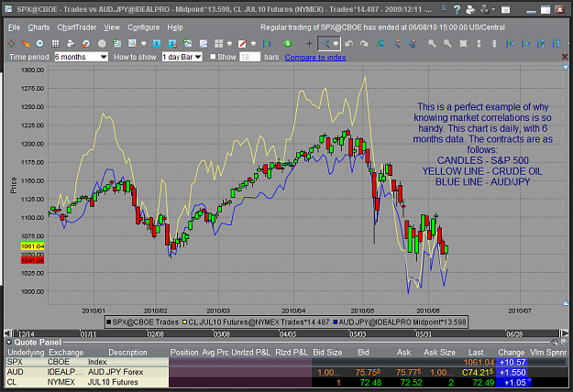Open the File menu
The image size is (573, 392).
click(14, 27)
